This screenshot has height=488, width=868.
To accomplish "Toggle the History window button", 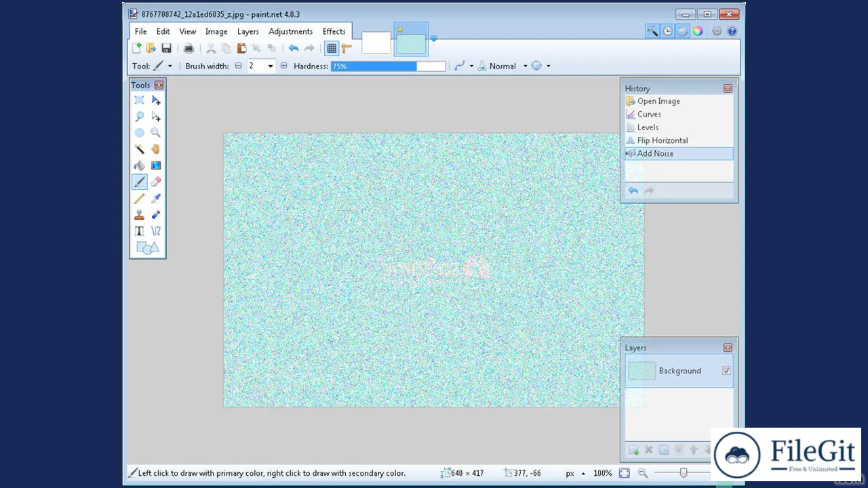I will click(x=668, y=31).
